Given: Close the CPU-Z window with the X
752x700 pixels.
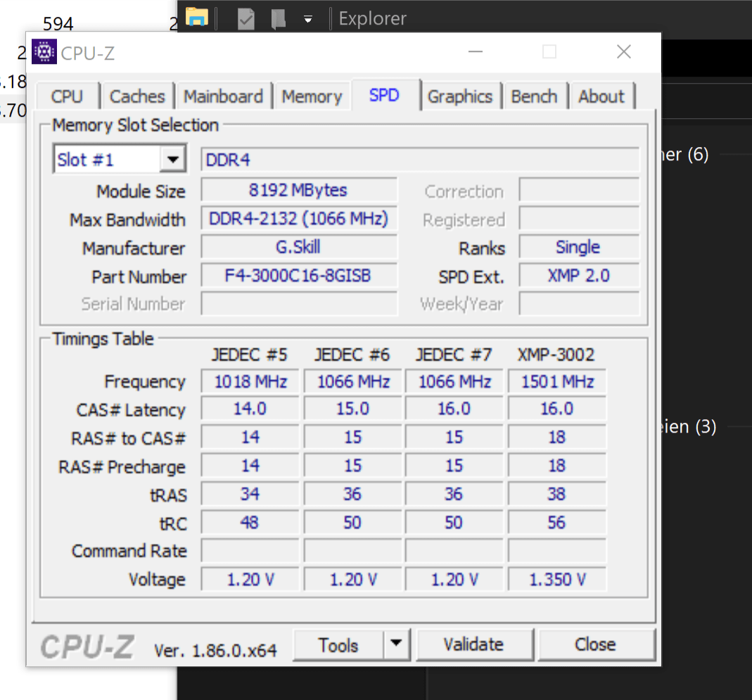Looking at the screenshot, I should (623, 51).
